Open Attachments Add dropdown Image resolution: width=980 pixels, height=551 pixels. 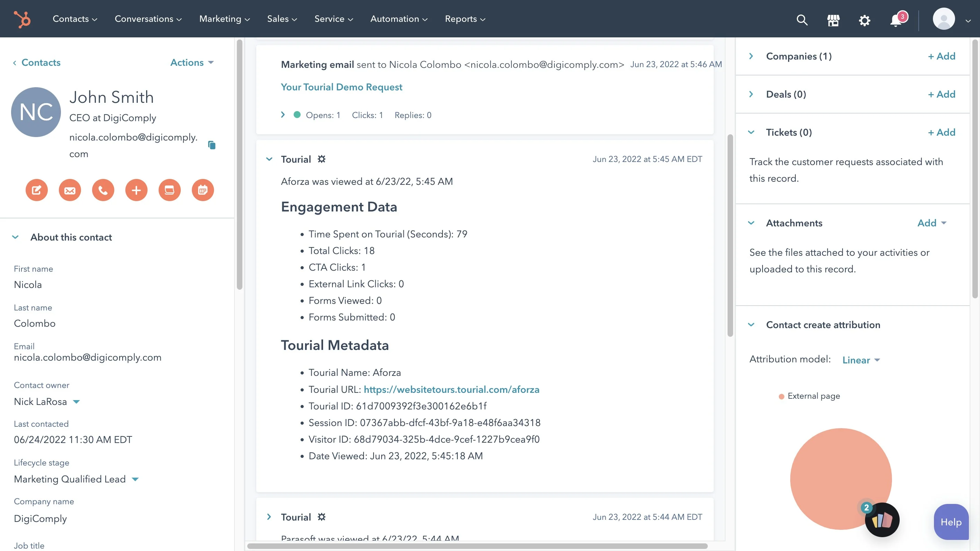coord(932,223)
